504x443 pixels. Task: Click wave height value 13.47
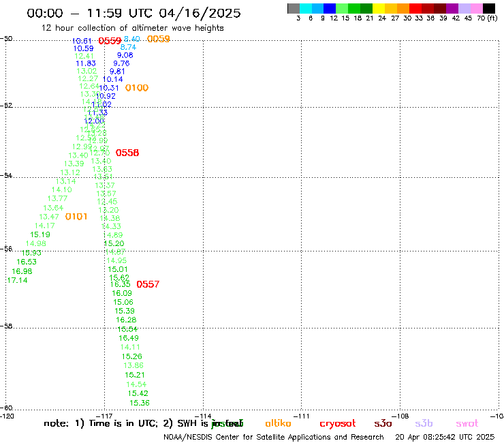point(49,217)
